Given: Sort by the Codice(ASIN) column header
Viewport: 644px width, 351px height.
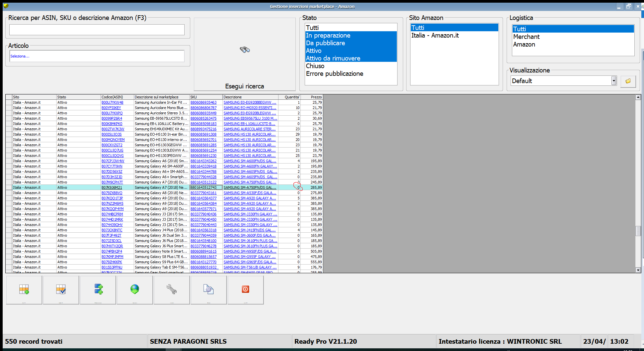Looking at the screenshot, I should click(117, 97).
